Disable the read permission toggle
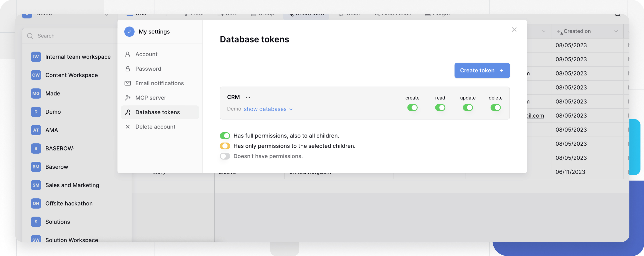Viewport: 644px width, 256px height. (x=440, y=108)
